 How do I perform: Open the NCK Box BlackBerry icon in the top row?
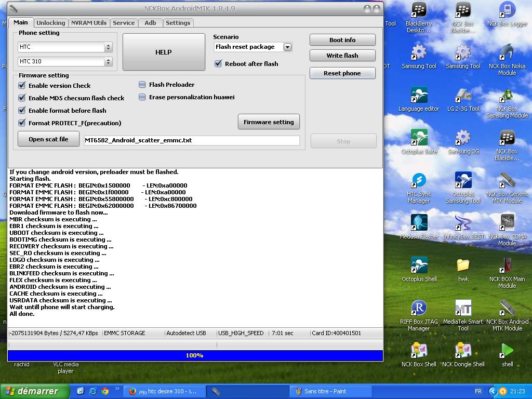point(463,18)
